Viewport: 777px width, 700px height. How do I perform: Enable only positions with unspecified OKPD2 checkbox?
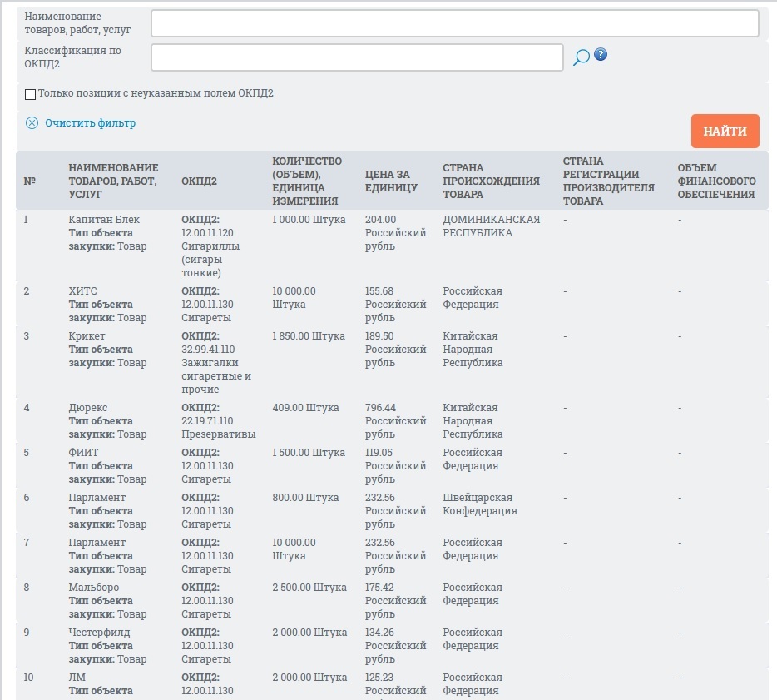click(x=31, y=94)
